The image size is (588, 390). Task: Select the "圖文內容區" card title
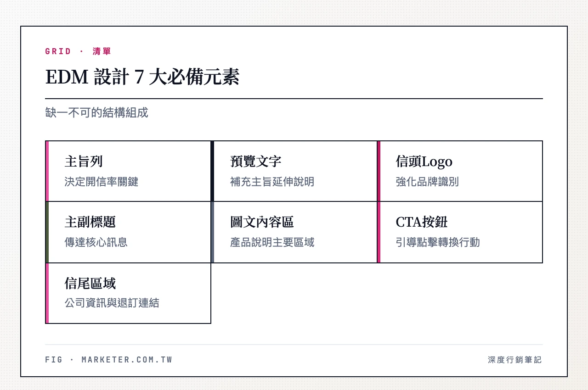coord(262,222)
